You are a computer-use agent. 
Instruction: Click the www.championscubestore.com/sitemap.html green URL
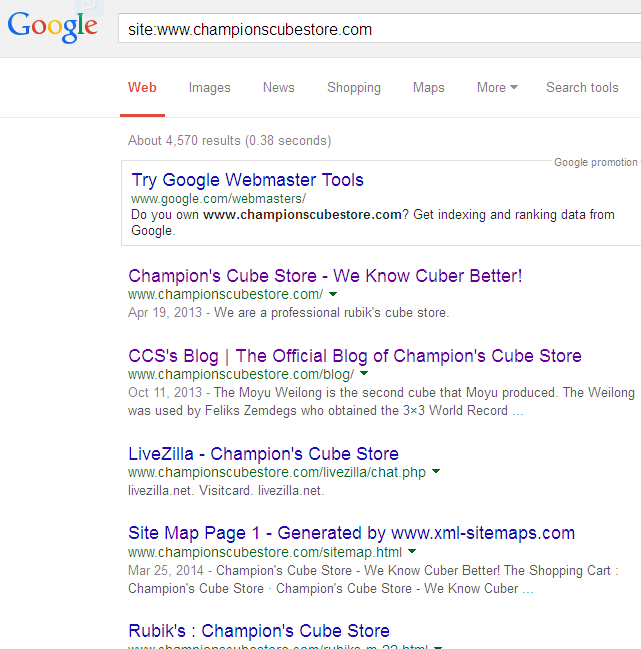tap(265, 552)
